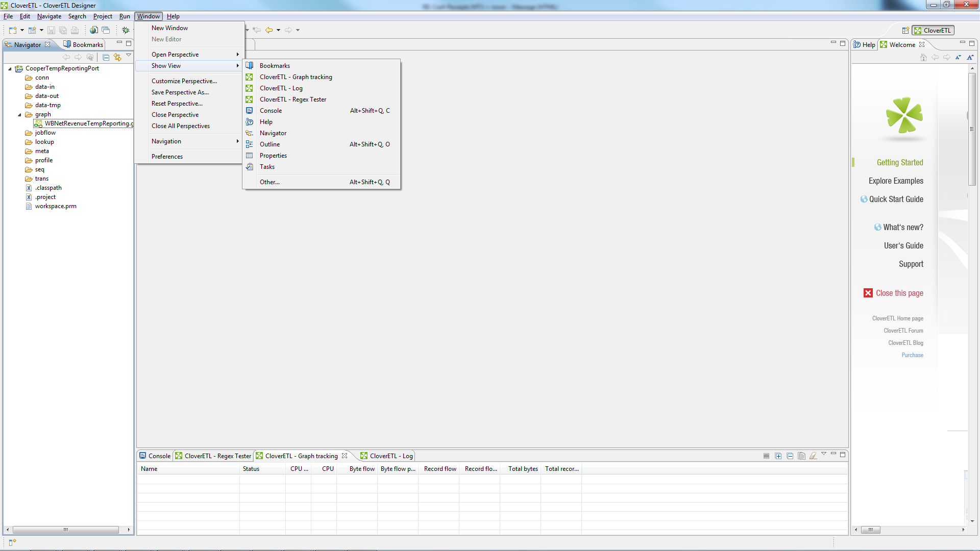The height and width of the screenshot is (551, 980).
Task: Click the Total bytes column header
Action: [521, 469]
